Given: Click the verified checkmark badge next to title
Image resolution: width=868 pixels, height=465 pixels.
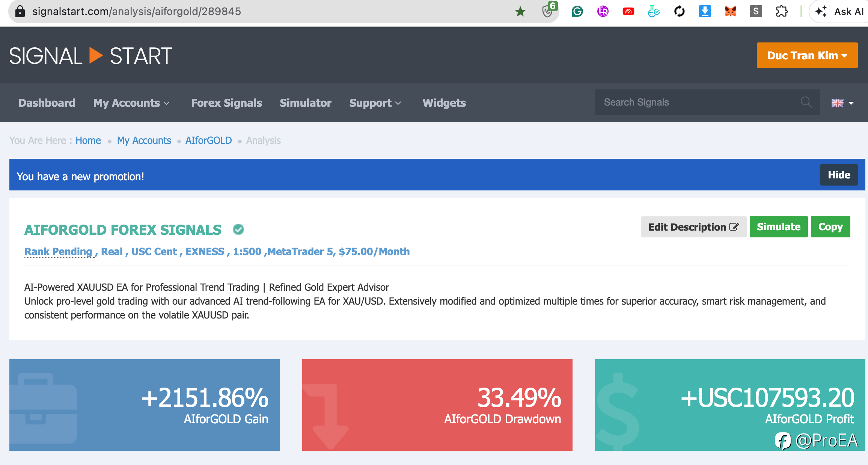Looking at the screenshot, I should [x=238, y=229].
